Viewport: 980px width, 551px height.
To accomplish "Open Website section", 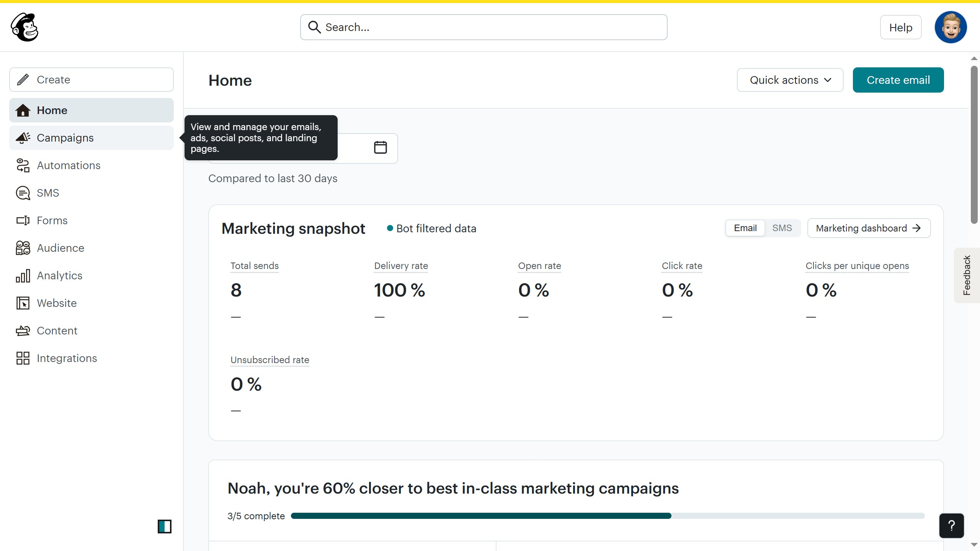I will click(91, 303).
